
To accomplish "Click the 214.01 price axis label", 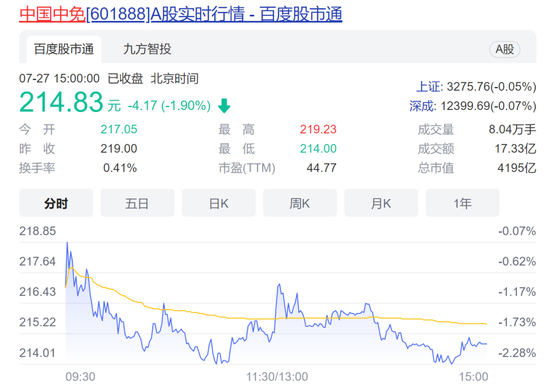I will [38, 353].
